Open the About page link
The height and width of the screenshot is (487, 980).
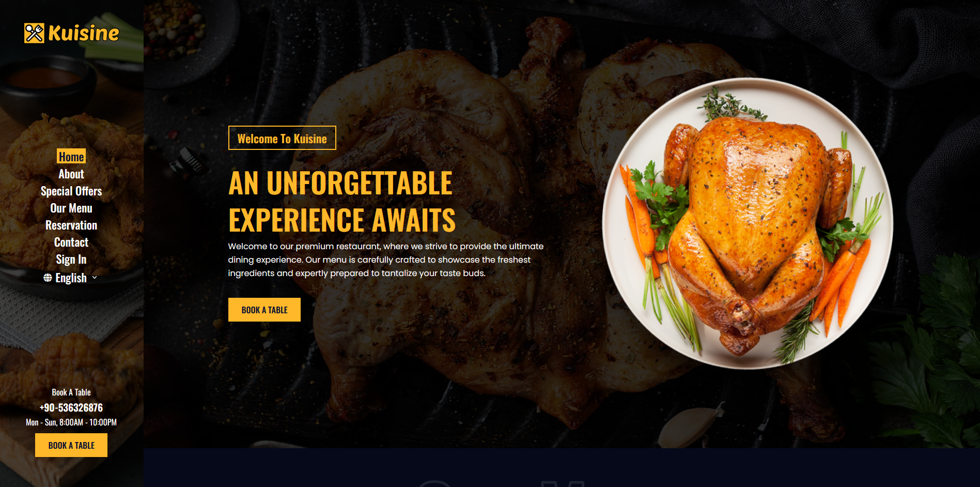71,174
